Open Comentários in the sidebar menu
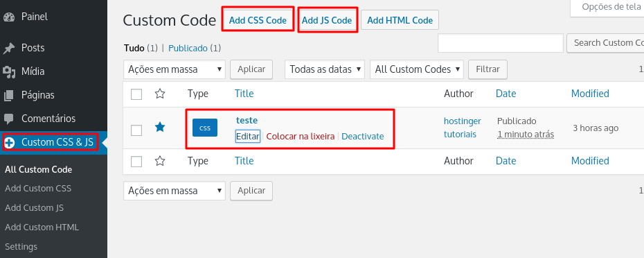 (x=48, y=119)
